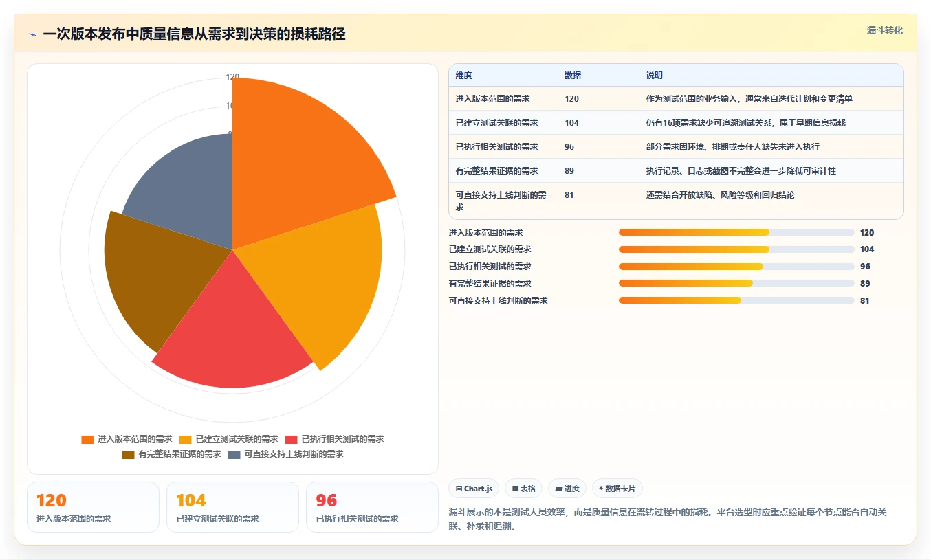Click 81 in the table's 数据 column
The width and height of the screenshot is (931, 560).
click(569, 195)
